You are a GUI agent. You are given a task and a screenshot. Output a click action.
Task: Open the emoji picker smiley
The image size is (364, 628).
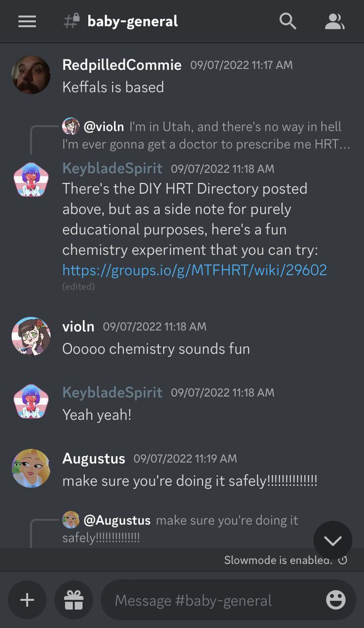pyautogui.click(x=336, y=600)
